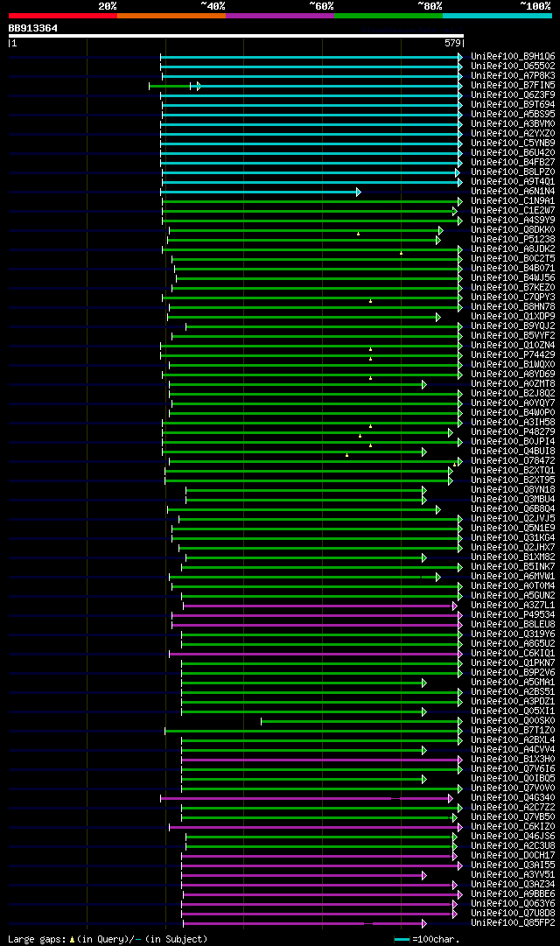Click the purple alignment bar for C6KIQ1
The image size is (560, 946).
316,654
